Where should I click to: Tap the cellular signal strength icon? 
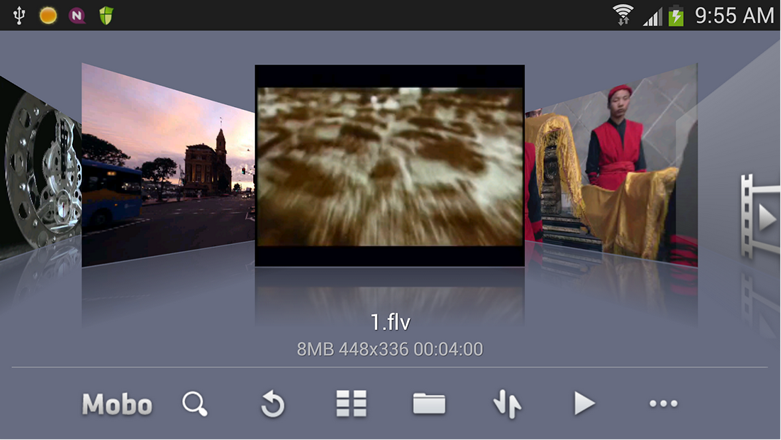point(652,16)
